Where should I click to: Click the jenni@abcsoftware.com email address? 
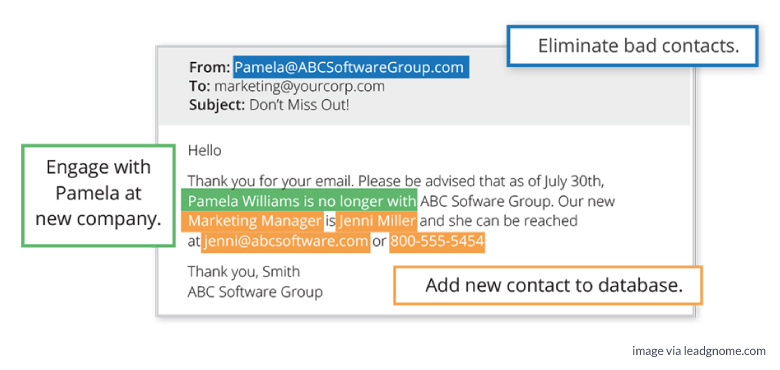point(286,242)
